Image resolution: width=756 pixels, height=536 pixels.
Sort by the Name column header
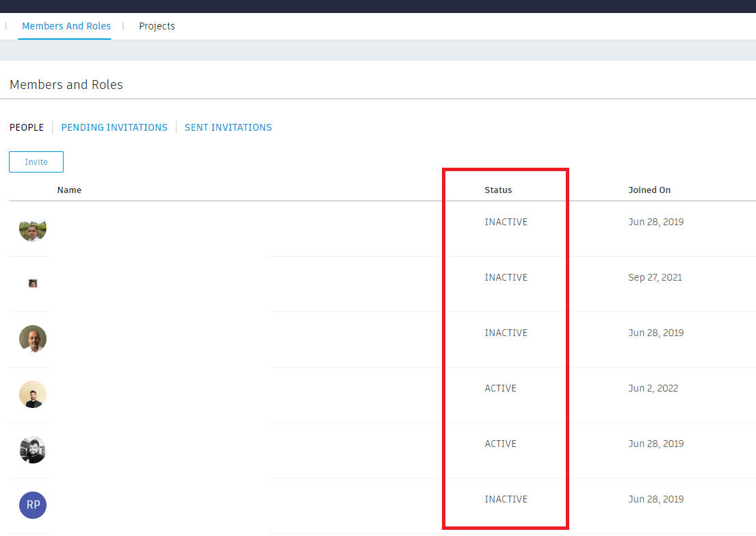tap(69, 190)
